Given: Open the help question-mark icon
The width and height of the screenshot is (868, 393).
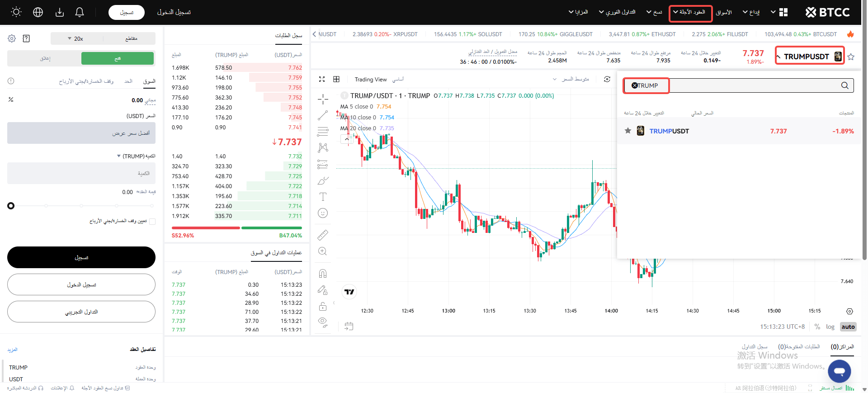Looking at the screenshot, I should 26,38.
